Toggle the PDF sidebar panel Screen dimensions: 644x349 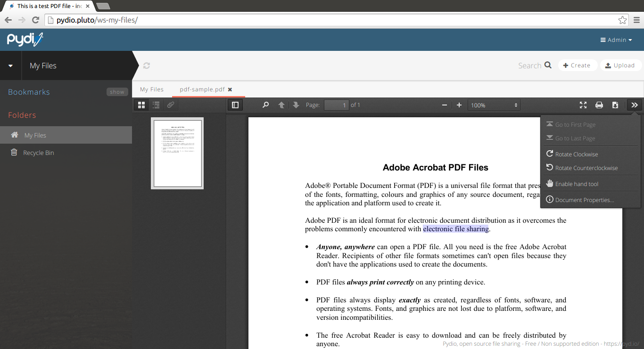click(235, 105)
